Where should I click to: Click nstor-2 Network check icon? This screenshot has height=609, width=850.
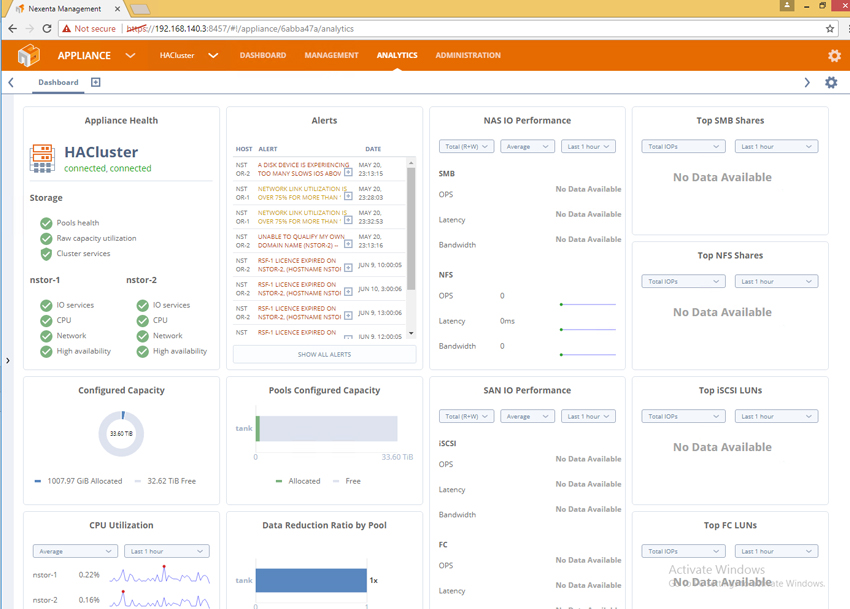tap(143, 336)
